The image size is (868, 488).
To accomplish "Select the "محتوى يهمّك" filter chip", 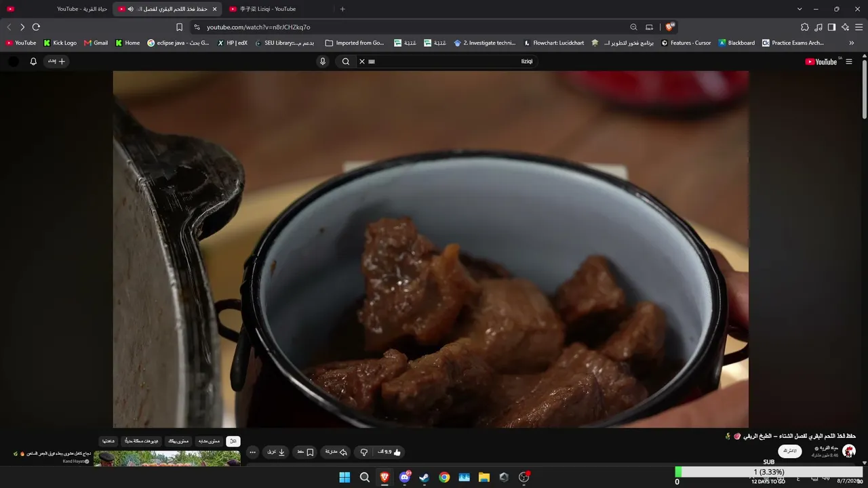I will [179, 441].
